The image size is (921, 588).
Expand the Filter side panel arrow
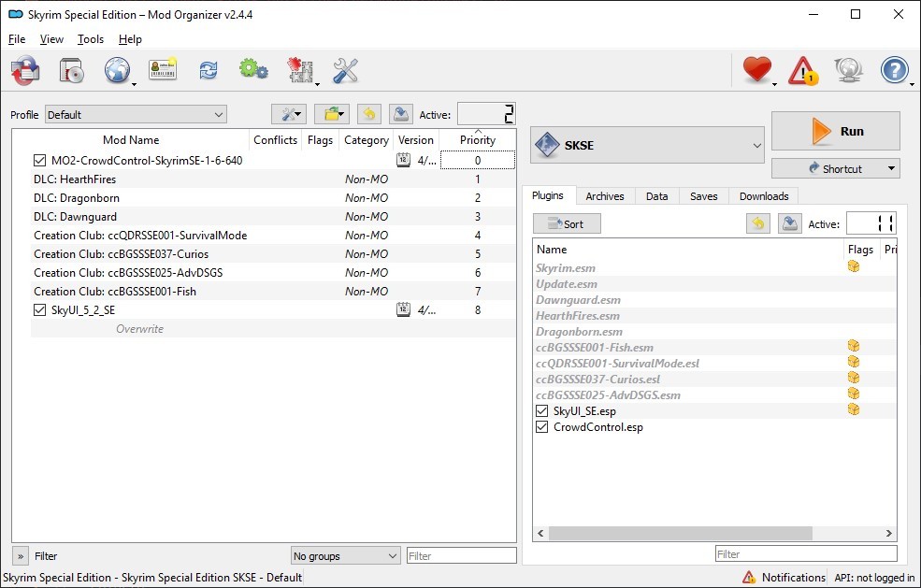pos(20,555)
